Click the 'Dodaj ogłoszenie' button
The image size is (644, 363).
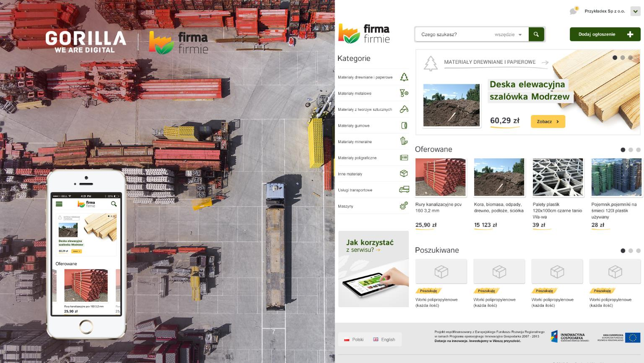[605, 34]
